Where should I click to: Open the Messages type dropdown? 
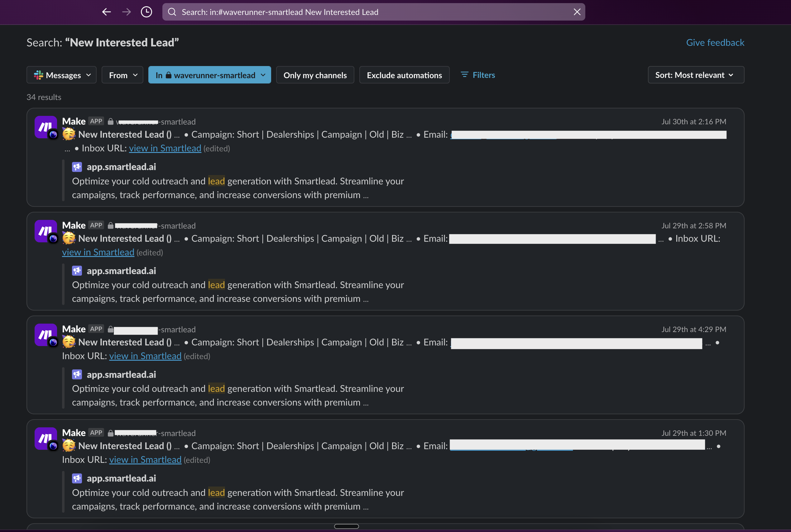61,75
